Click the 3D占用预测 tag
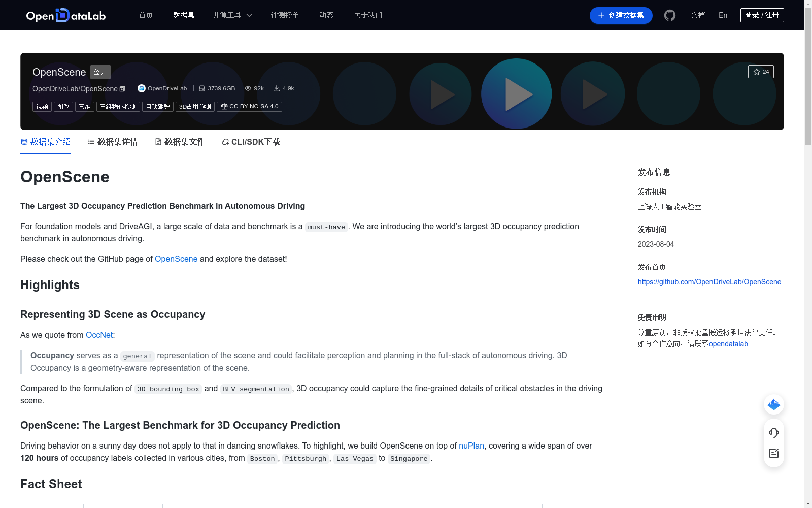This screenshot has width=812, height=508. [195, 107]
